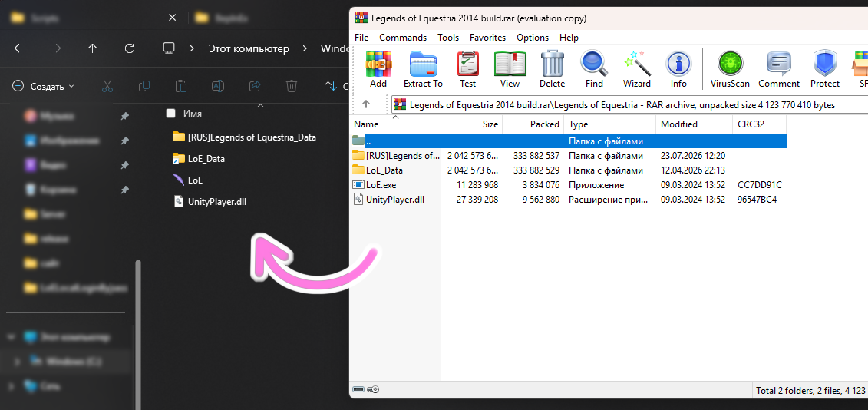Click the Имя column header in Explorer

click(193, 114)
